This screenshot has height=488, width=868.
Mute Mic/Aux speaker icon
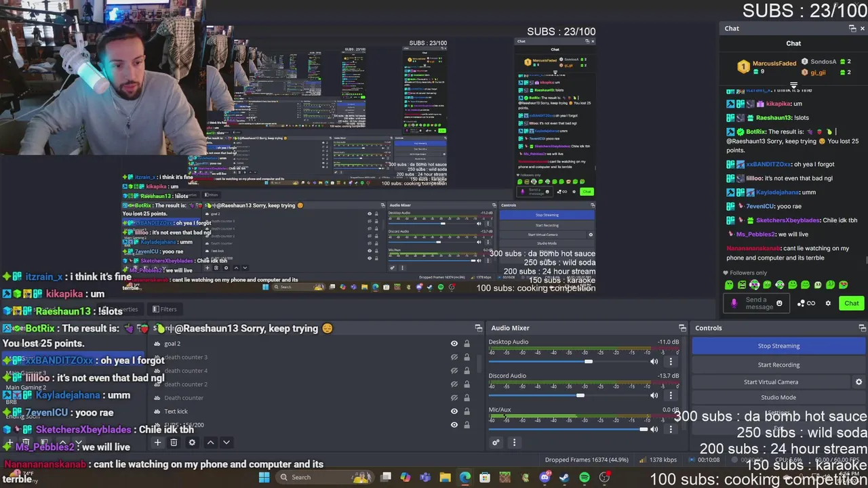(654, 429)
